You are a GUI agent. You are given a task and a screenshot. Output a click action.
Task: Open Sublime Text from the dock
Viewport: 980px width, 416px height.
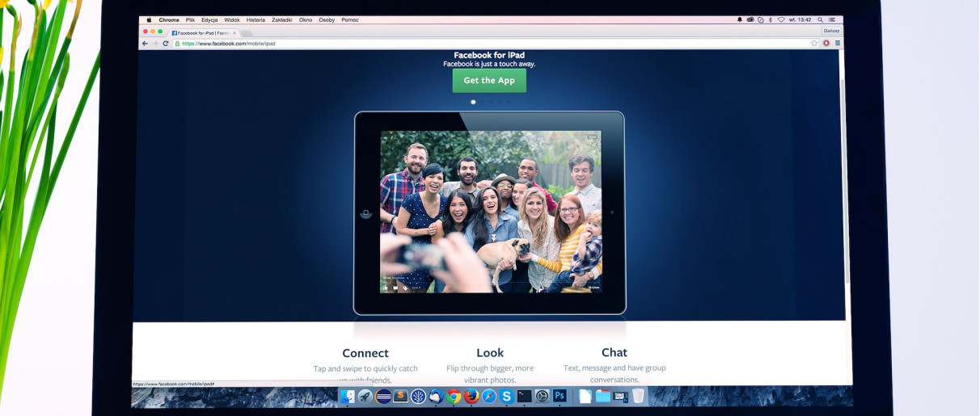[x=400, y=396]
